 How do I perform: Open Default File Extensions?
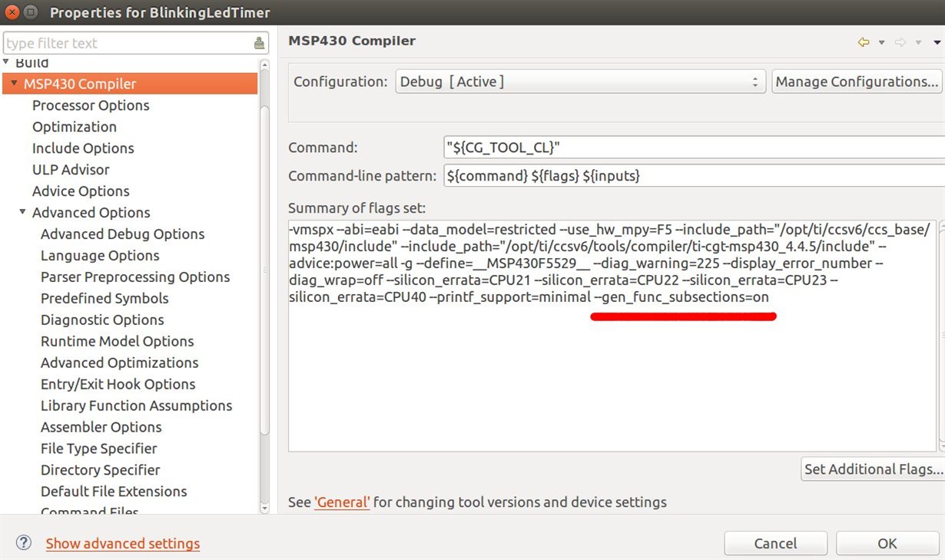(114, 492)
